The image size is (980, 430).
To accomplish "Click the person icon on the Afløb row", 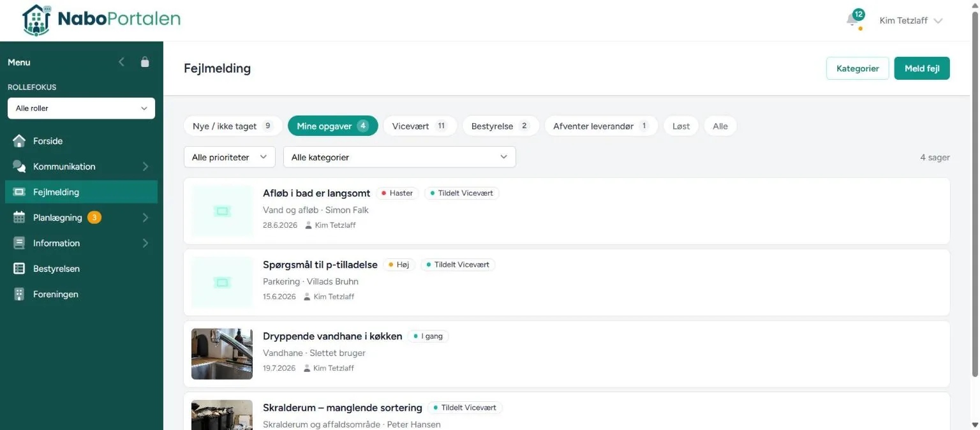I will point(309,225).
